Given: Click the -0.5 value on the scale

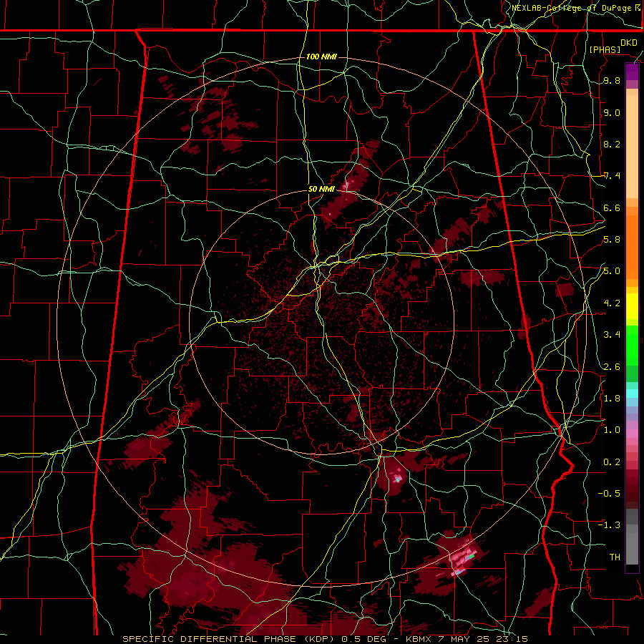Looking at the screenshot, I should (609, 493).
